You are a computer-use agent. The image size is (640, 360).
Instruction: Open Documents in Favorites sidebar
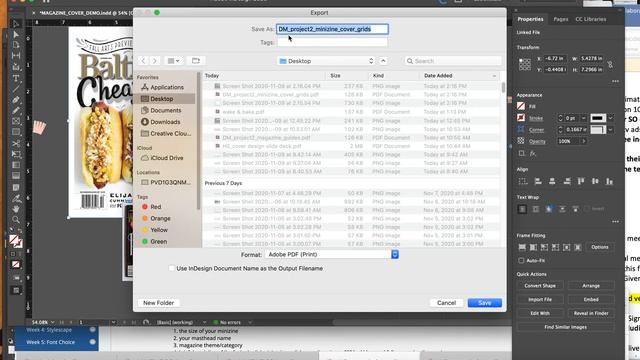coord(166,110)
